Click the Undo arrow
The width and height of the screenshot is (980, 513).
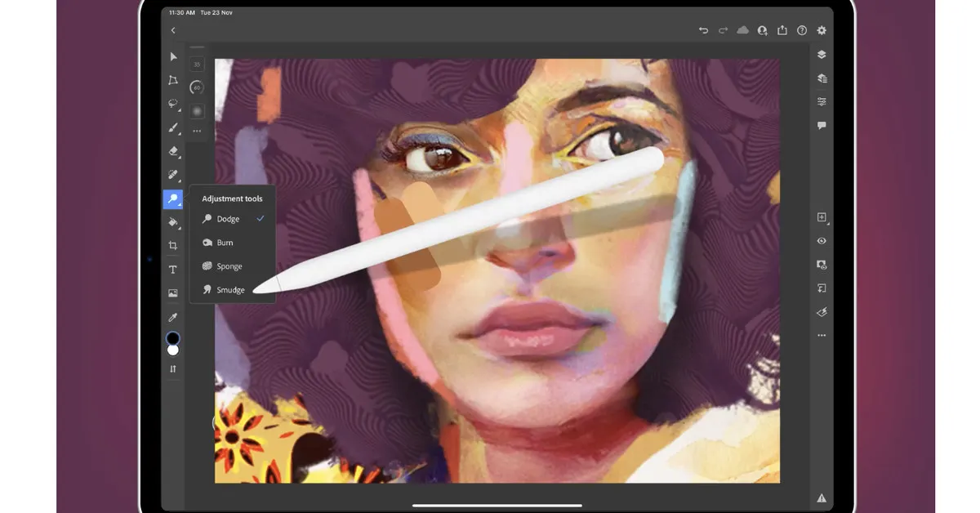click(703, 30)
